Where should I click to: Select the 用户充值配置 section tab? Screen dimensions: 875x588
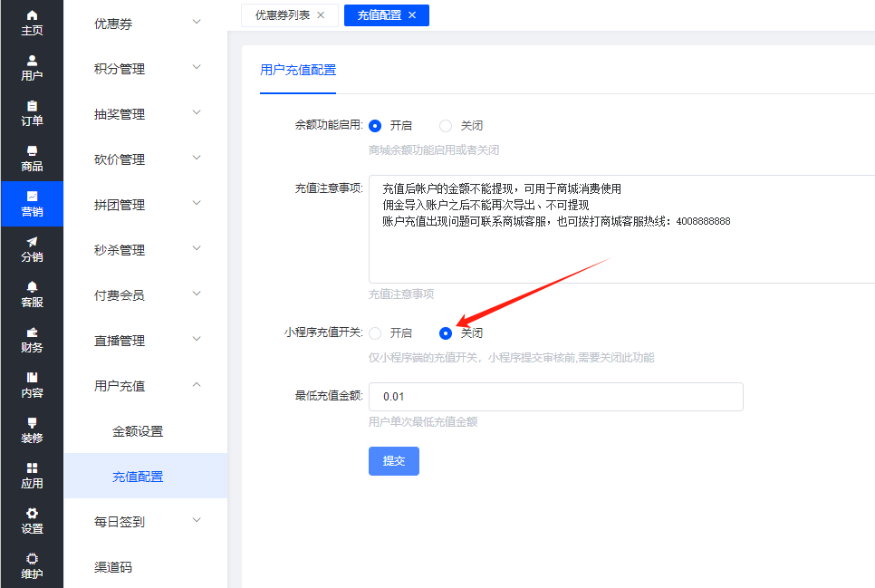(x=298, y=70)
